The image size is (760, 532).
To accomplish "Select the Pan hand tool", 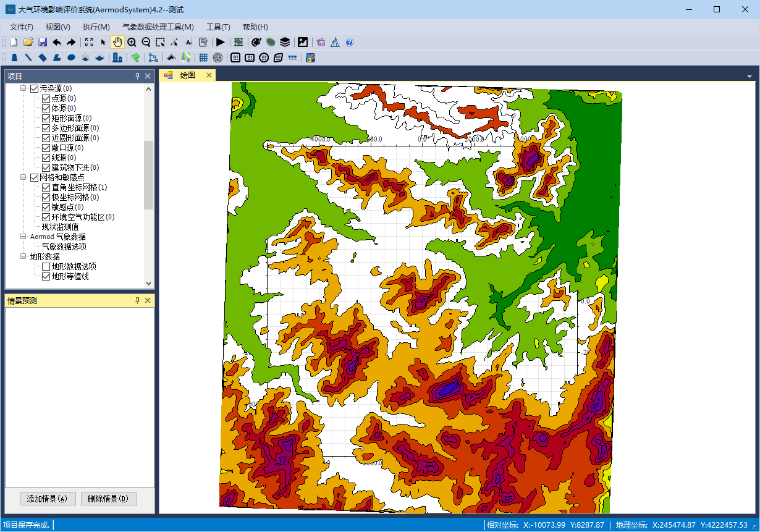I will click(117, 42).
